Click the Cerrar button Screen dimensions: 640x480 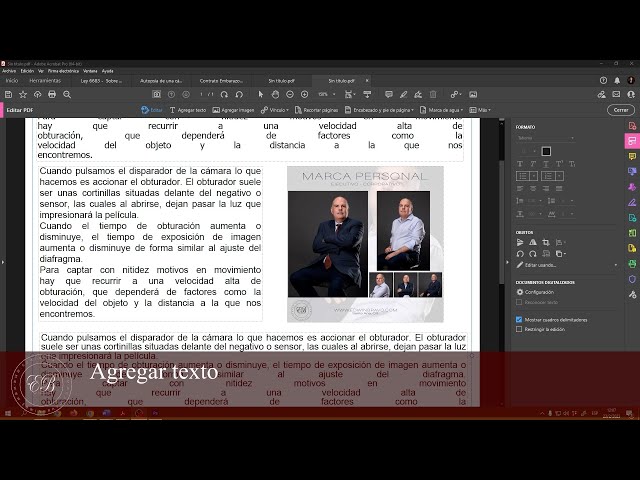coord(621,110)
